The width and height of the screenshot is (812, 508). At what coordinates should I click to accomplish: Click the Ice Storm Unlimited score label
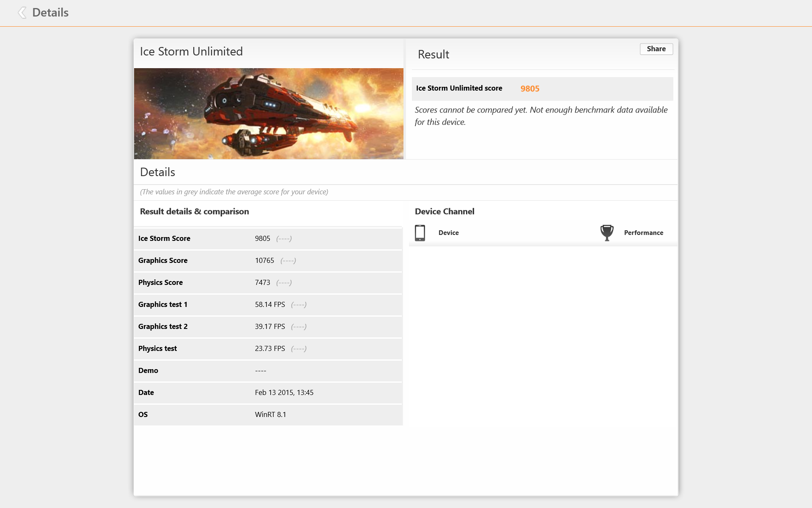click(x=459, y=88)
